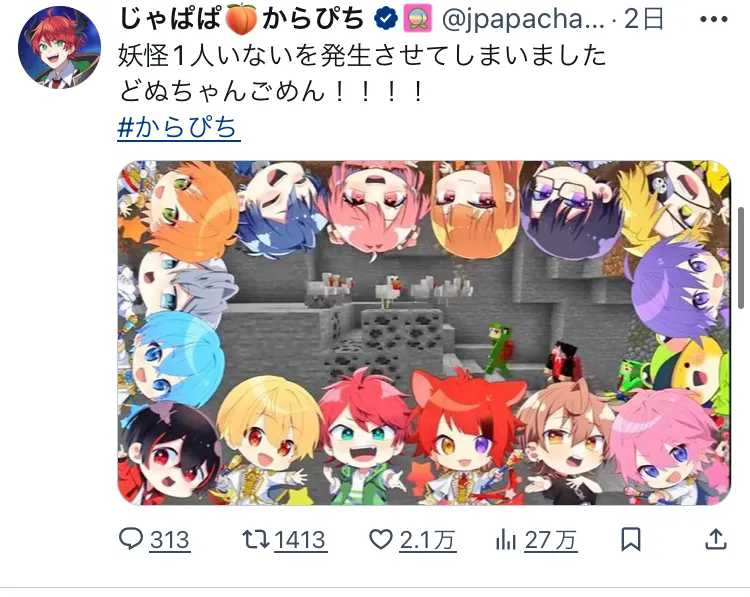
Task: Open the chibi characters tweet image
Action: (x=424, y=333)
